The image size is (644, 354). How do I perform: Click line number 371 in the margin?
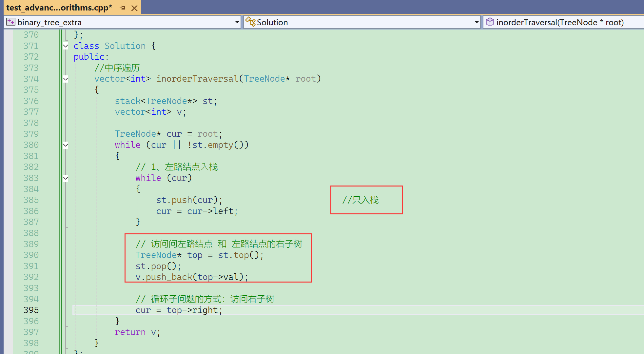(31, 46)
